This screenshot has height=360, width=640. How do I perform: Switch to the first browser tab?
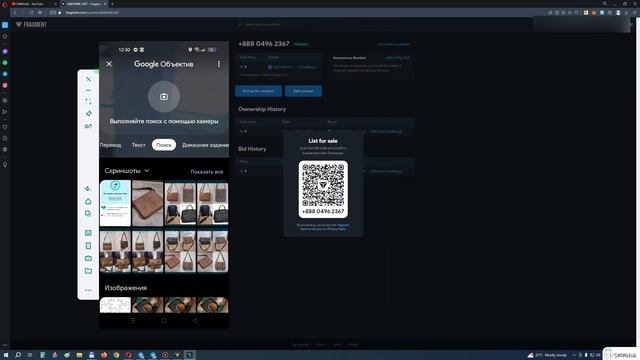(33, 4)
